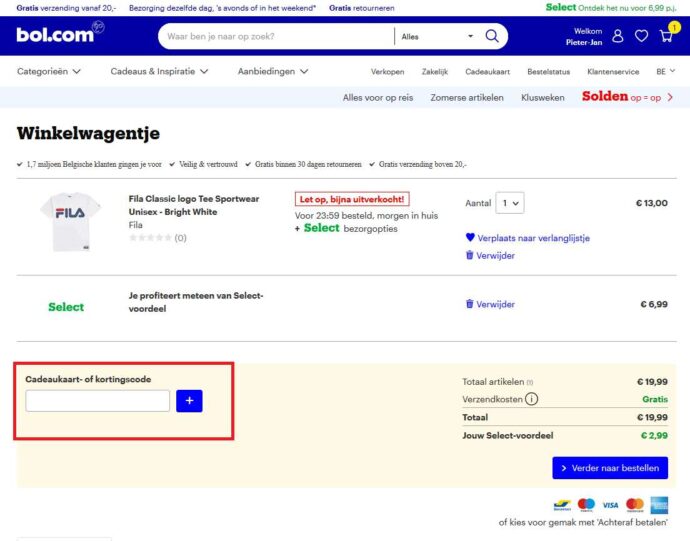The width and height of the screenshot is (690, 541).
Task: Click the Fila brand name under product
Action: tap(136, 225)
